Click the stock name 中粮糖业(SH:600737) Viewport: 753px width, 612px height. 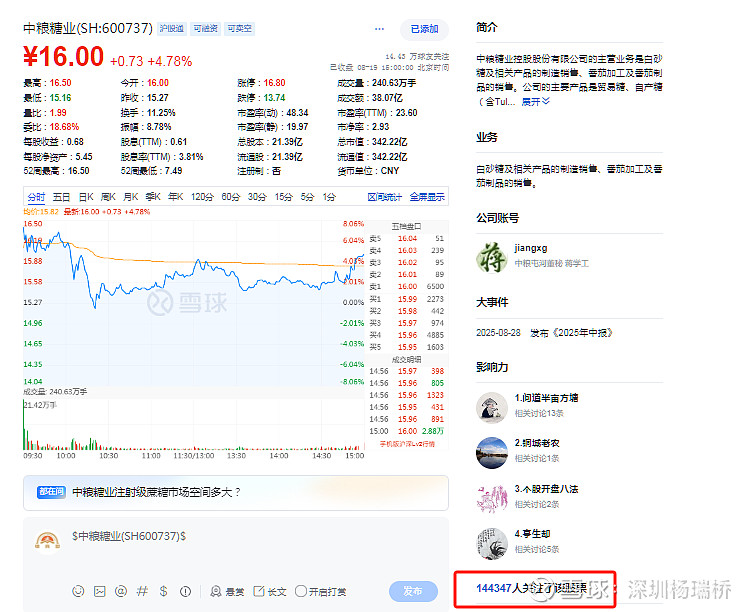88,28
